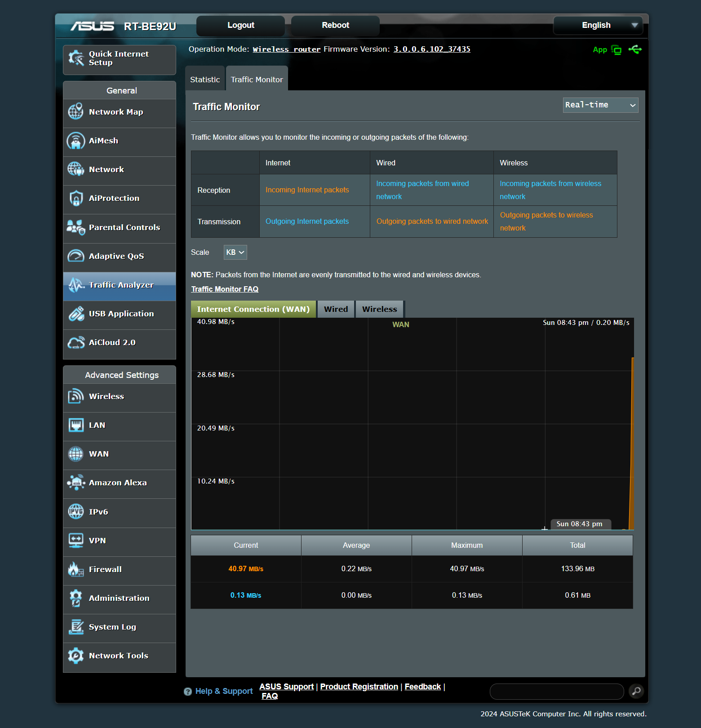Image resolution: width=701 pixels, height=728 pixels.
Task: Click the AiCloud 2.0 cloud icon
Action: (x=75, y=342)
